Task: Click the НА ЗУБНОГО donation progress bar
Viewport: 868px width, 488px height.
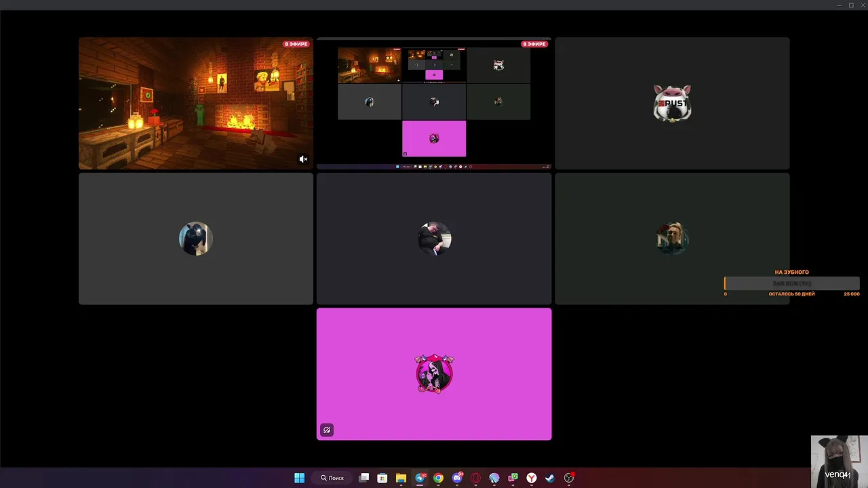Action: tap(792, 283)
